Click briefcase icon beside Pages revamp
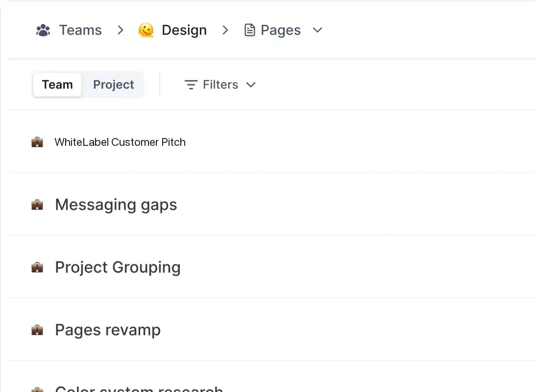537x392 pixels. pos(37,330)
